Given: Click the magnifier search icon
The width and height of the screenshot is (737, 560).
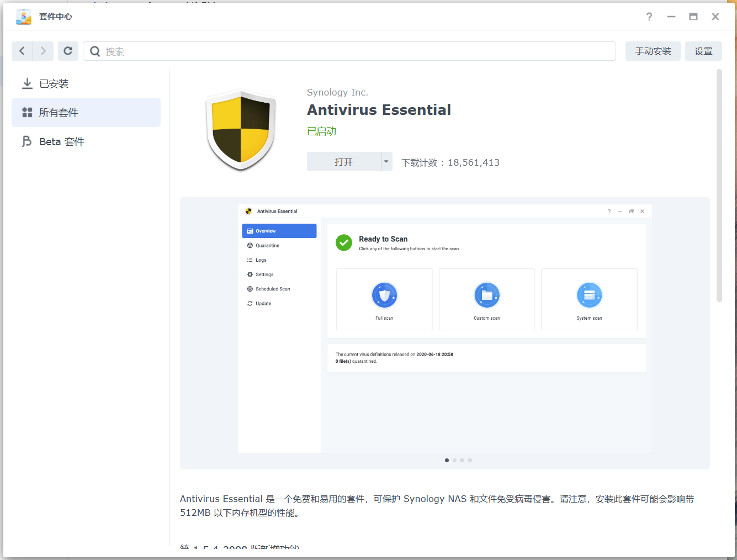Looking at the screenshot, I should coord(95,51).
